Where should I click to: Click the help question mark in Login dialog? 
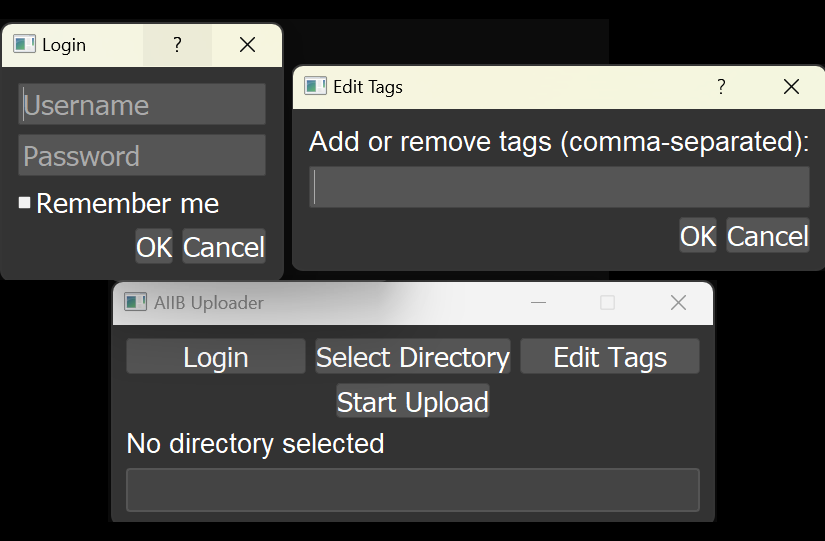[x=177, y=45]
